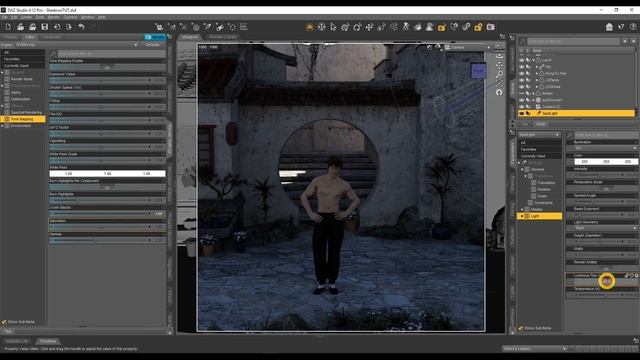
Task: Switch to the aniMate Lite tab
Action: (17, 341)
